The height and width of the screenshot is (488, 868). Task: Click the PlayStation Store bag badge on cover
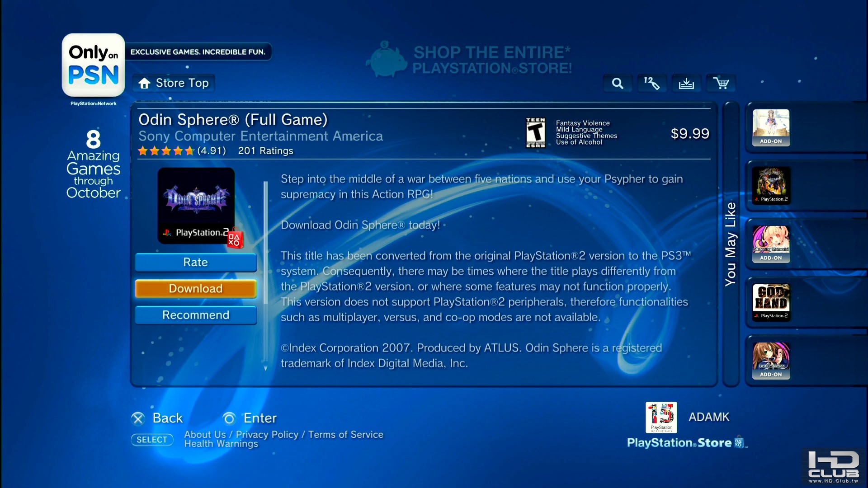(235, 239)
